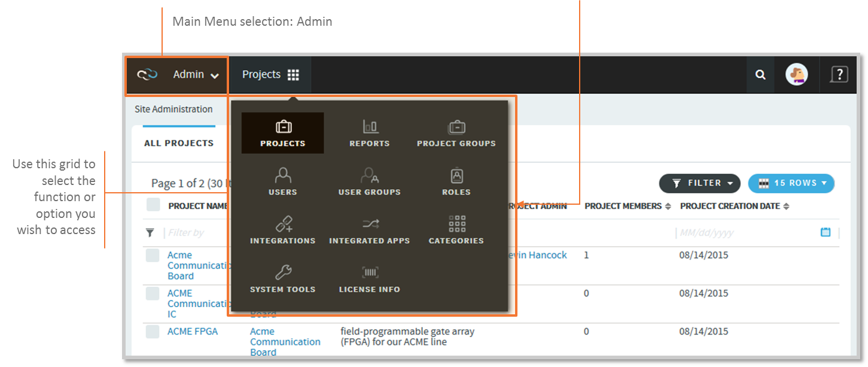The width and height of the screenshot is (868, 367).
Task: Toggle the Projects grid menu icon
Action: coord(293,75)
